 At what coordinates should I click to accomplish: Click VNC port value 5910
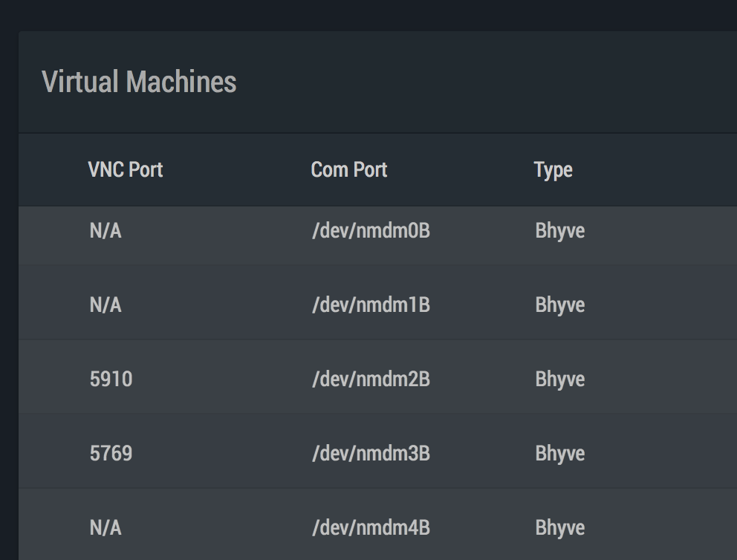pyautogui.click(x=111, y=379)
